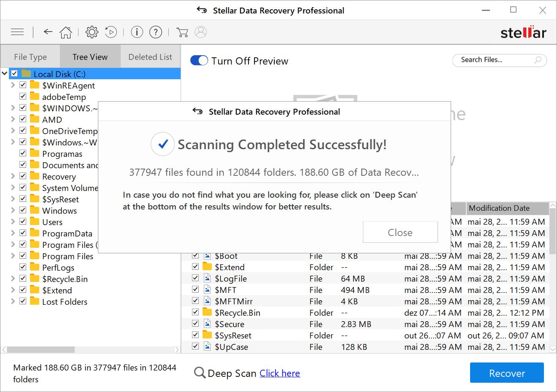The height and width of the screenshot is (392, 557).
Task: Go to the Home screen icon
Action: pyautogui.click(x=66, y=32)
